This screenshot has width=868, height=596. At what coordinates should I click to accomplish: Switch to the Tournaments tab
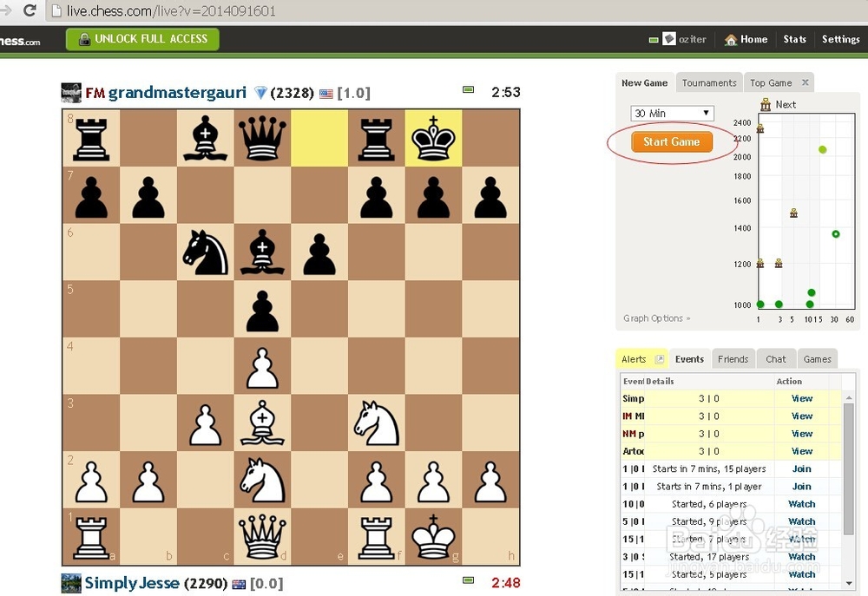[x=708, y=83]
